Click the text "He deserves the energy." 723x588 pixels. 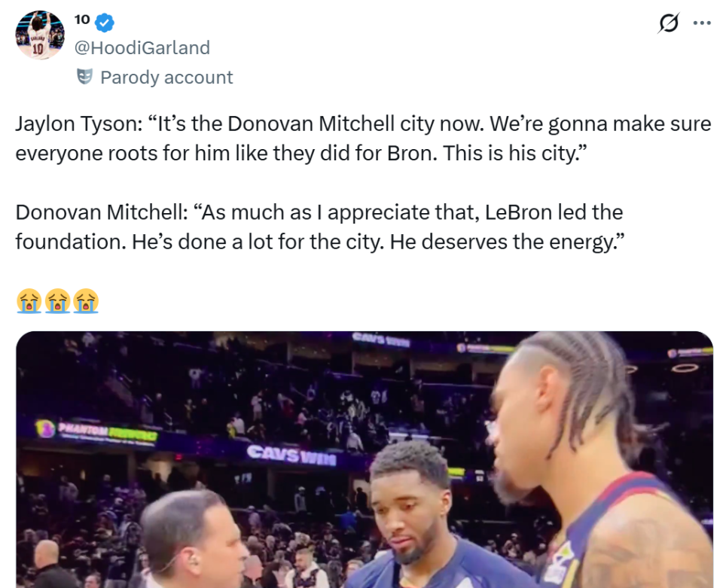(508, 242)
